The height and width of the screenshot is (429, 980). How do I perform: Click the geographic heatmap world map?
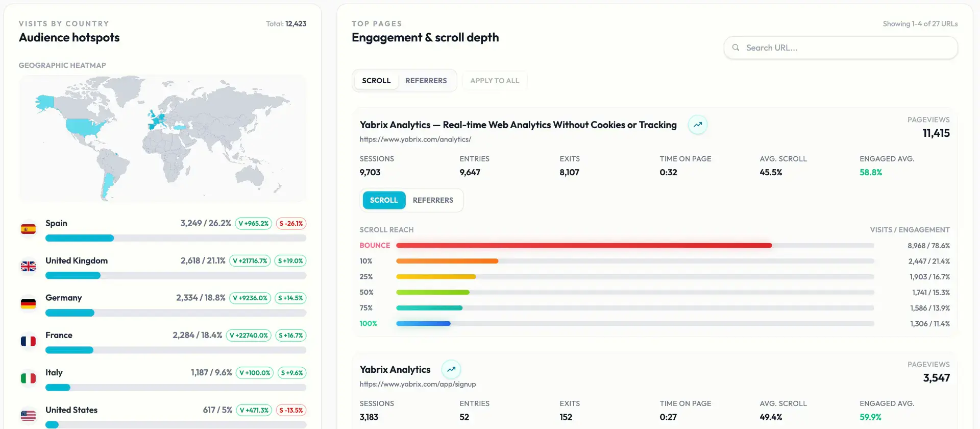click(x=162, y=138)
